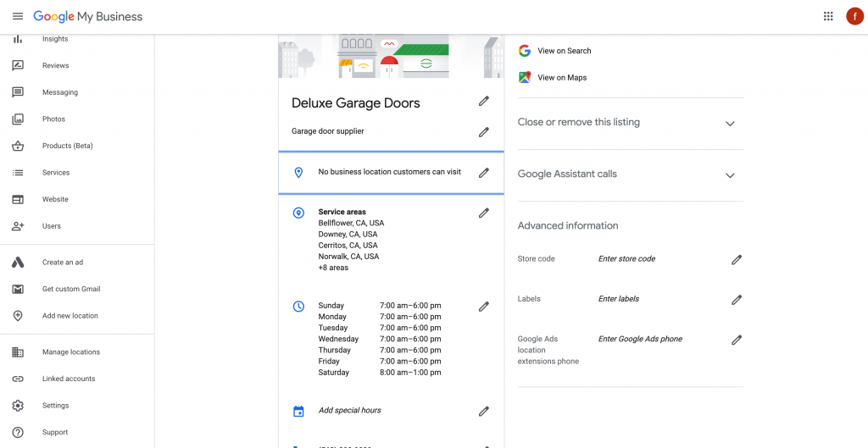Open the Google apps grid

(x=828, y=16)
